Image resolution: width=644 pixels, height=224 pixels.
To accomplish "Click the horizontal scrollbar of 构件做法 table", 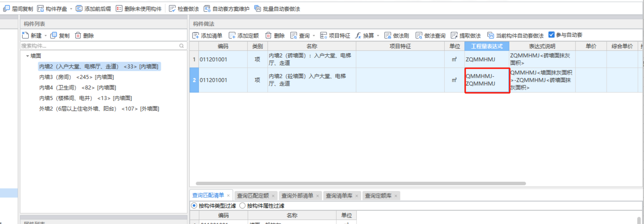I will click(x=361, y=184).
